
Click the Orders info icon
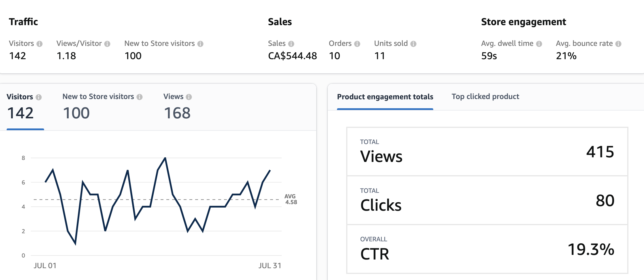coord(357,44)
